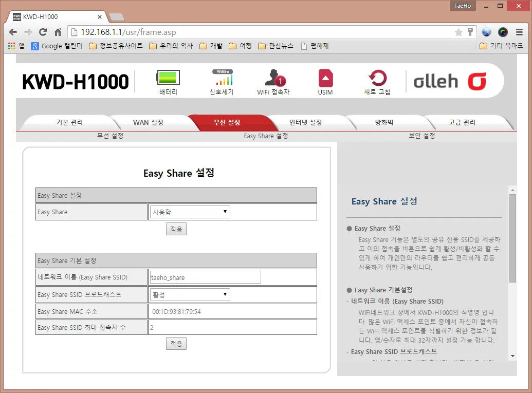Click the Easy Share SSID 최대 접속자 수 label
This screenshot has height=393, width=532.
click(82, 328)
